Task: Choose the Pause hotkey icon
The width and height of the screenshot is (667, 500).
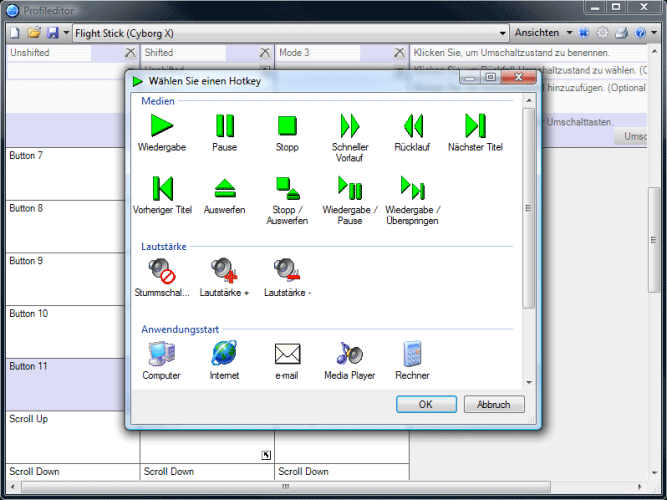Action: point(225,126)
